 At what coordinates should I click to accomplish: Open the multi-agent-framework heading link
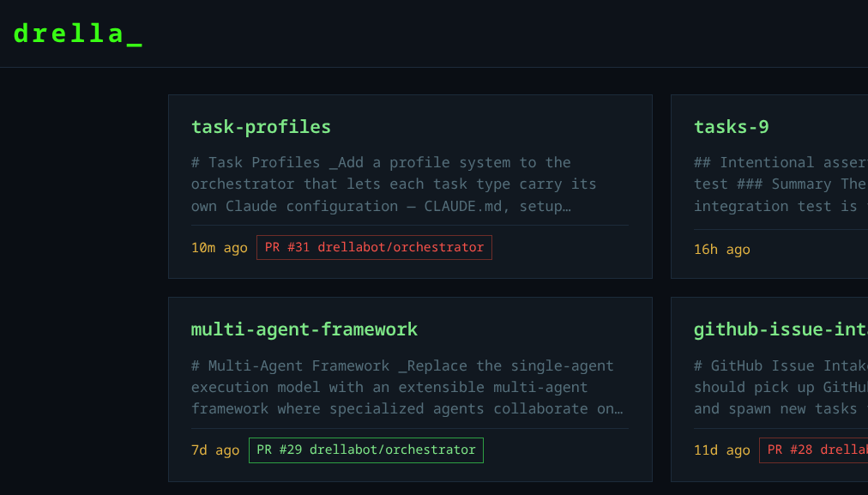point(304,329)
